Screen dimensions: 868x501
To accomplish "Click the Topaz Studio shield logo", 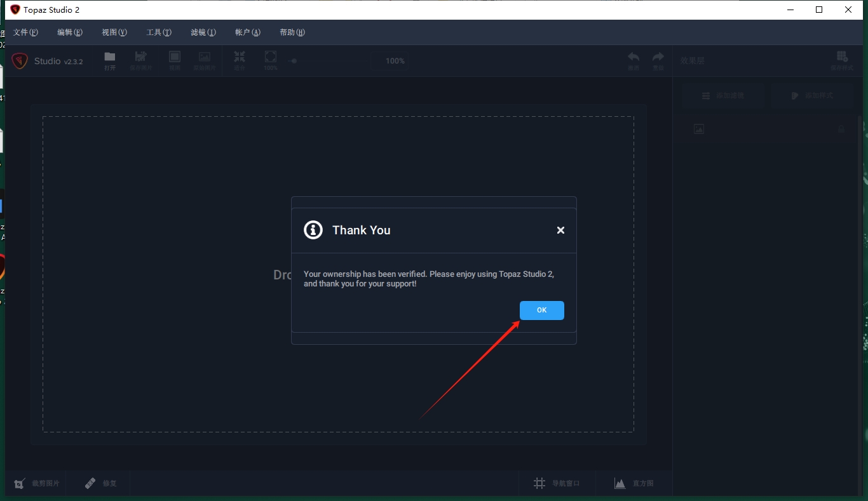I will tap(20, 61).
